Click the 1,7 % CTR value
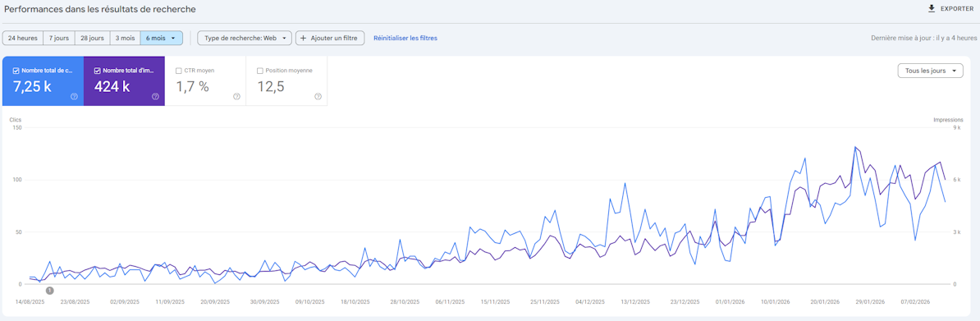980x321 pixels. (192, 87)
